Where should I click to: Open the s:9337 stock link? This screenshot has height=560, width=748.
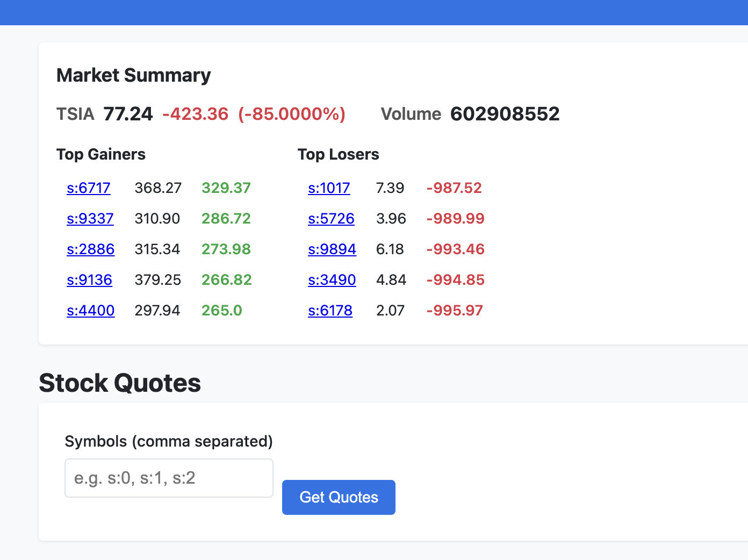pyautogui.click(x=90, y=219)
